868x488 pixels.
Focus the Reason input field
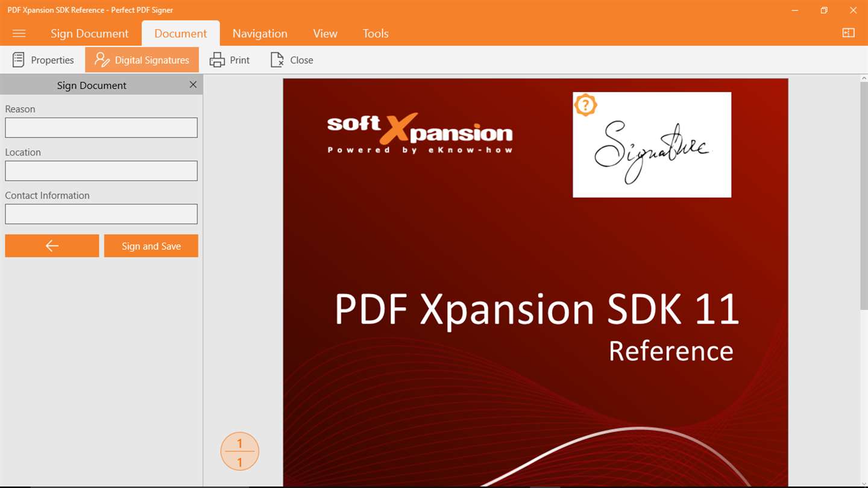pyautogui.click(x=101, y=128)
